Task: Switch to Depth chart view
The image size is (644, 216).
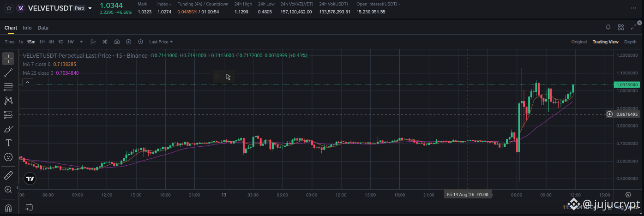Action: pyautogui.click(x=630, y=42)
